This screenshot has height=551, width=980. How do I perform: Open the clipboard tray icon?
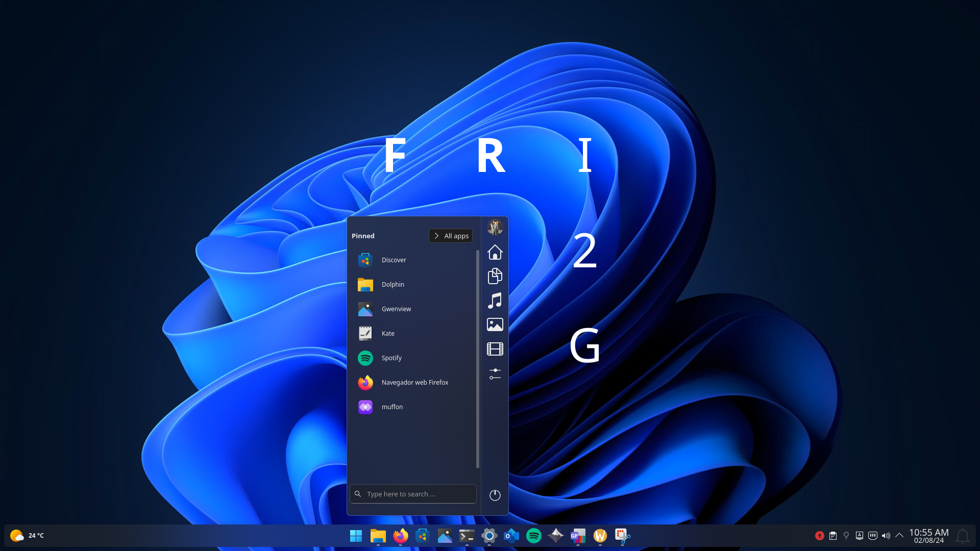tap(832, 536)
